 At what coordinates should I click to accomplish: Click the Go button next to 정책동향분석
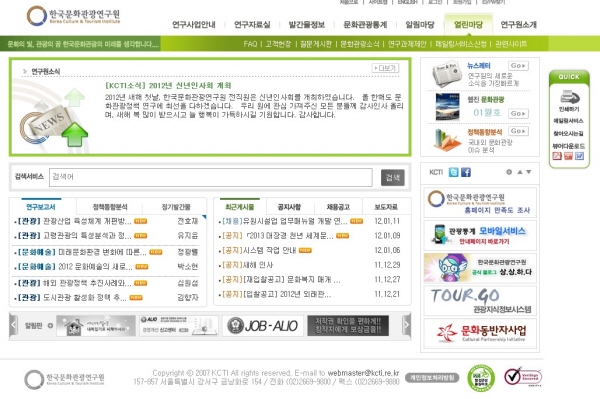tap(518, 131)
